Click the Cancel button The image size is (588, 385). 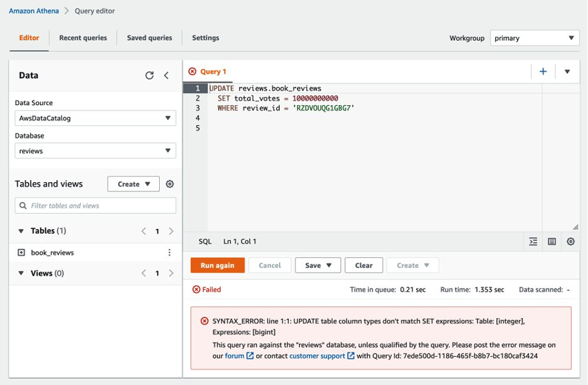[x=270, y=265]
